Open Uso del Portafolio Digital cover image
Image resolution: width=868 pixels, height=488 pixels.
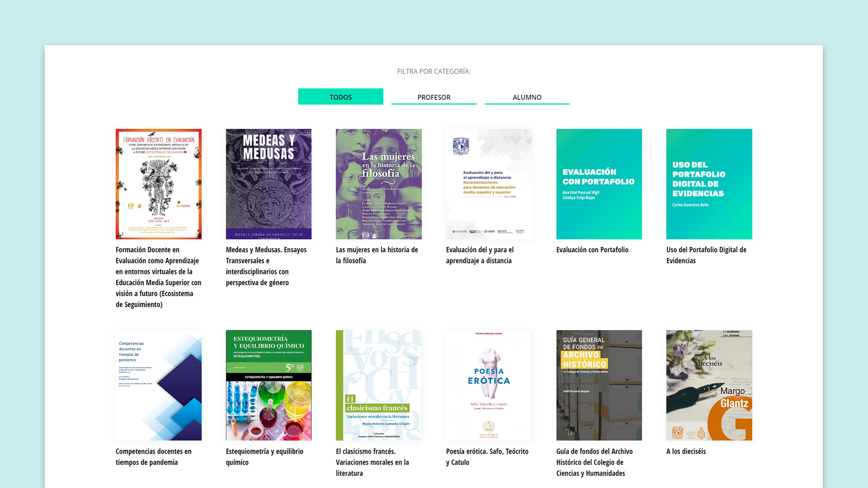coord(709,184)
